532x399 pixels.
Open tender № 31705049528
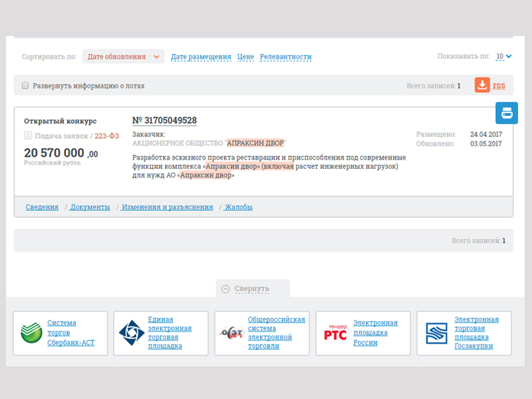point(164,120)
